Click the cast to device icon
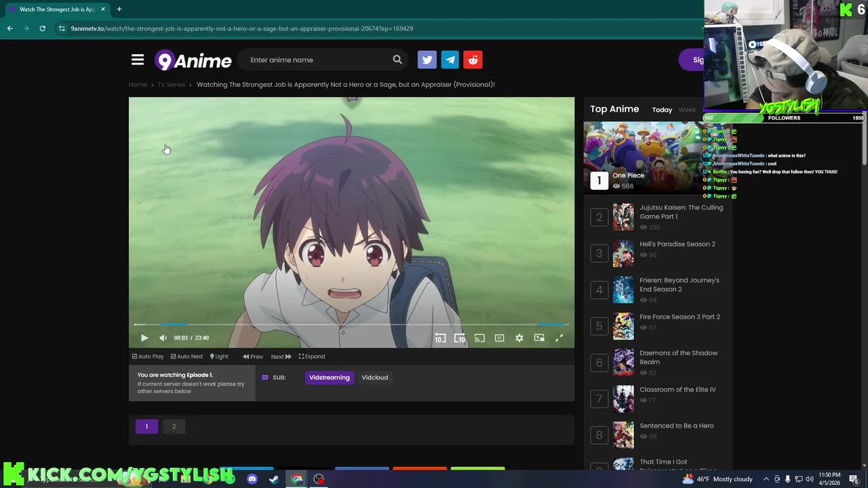 [479, 338]
